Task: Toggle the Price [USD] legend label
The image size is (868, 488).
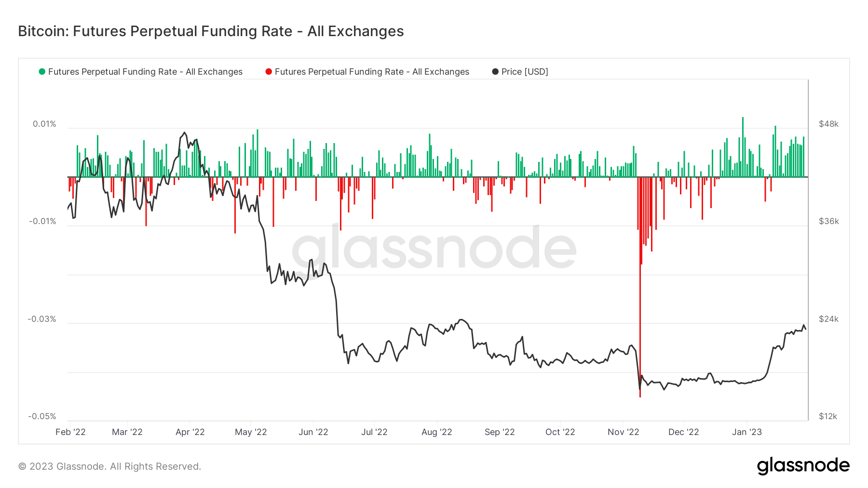Action: 525,72
